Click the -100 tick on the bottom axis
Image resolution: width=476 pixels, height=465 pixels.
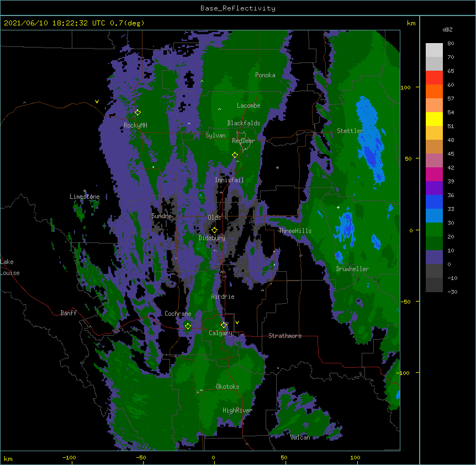click(x=70, y=457)
